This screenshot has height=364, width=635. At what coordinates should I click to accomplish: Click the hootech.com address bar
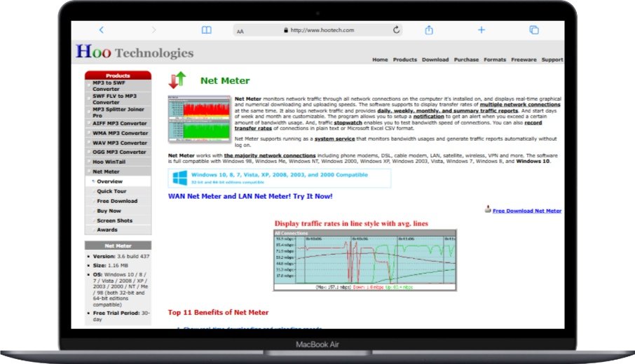pyautogui.click(x=318, y=30)
